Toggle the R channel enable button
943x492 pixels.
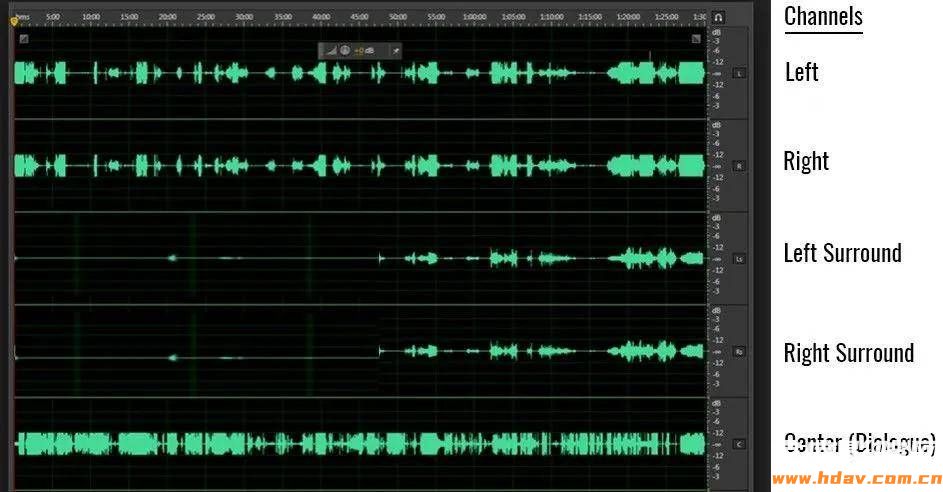coord(739,166)
